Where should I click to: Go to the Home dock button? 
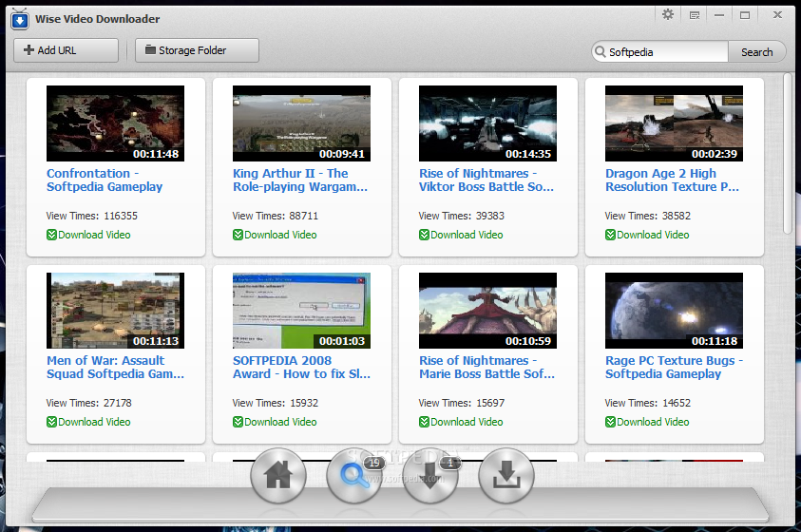277,475
